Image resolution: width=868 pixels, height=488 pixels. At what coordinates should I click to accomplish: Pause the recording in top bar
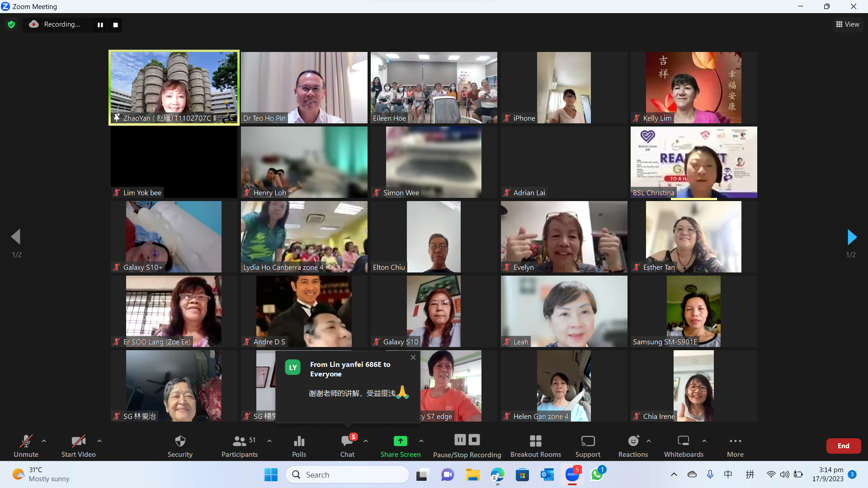point(100,25)
